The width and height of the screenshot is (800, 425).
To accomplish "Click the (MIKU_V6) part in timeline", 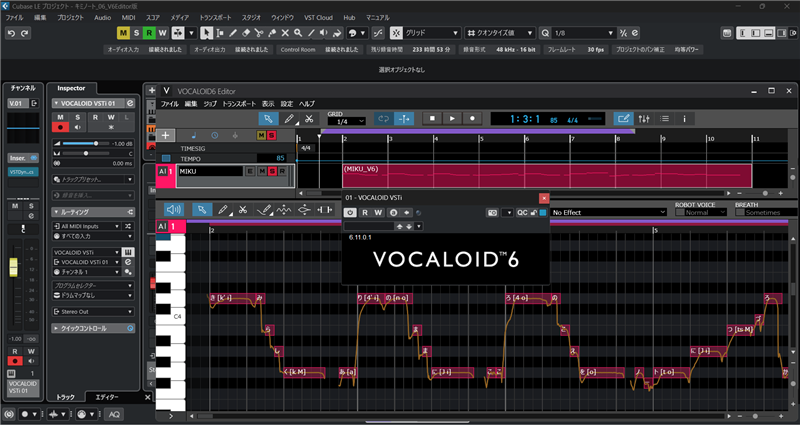I will pos(547,176).
